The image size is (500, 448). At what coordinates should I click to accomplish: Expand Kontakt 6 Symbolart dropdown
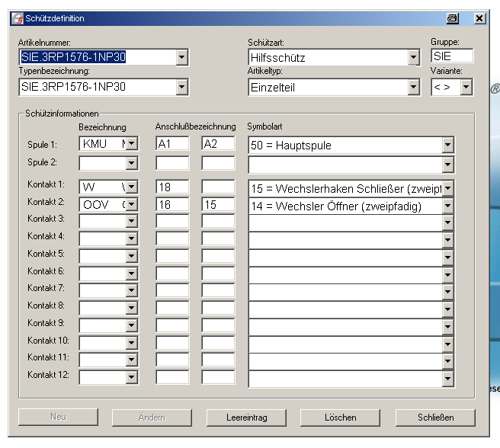(447, 275)
